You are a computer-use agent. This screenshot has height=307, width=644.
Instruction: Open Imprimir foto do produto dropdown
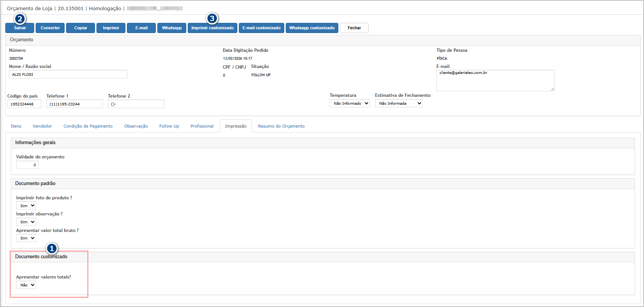point(26,206)
